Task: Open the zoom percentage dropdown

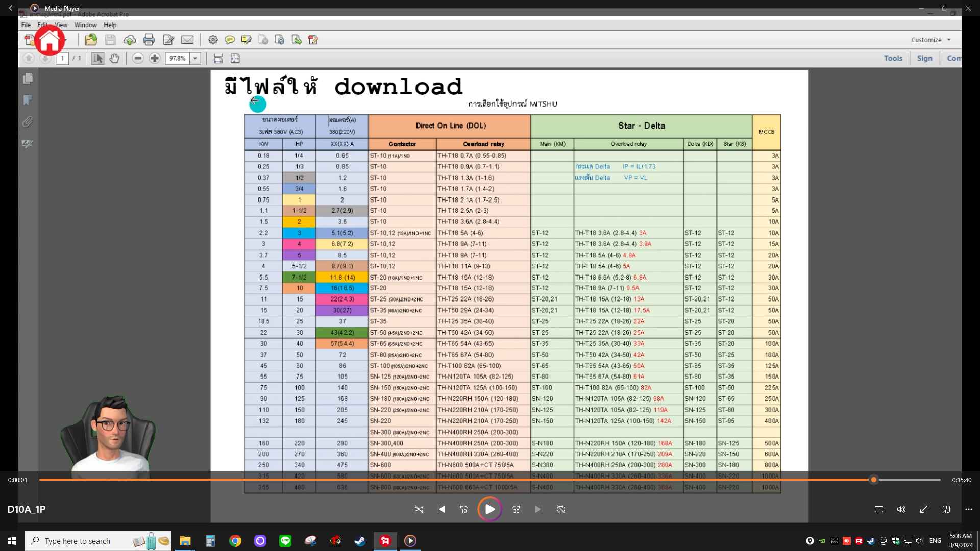Action: click(195, 58)
